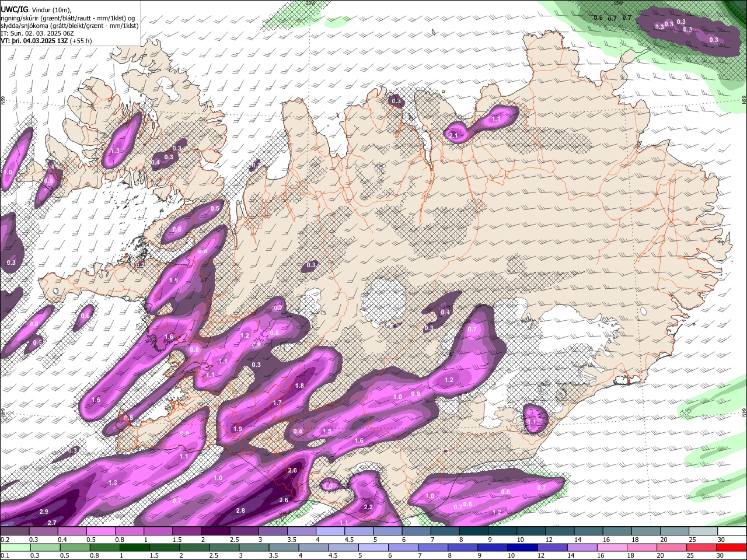Select the 2.2 precipitation value on the map

(368, 507)
